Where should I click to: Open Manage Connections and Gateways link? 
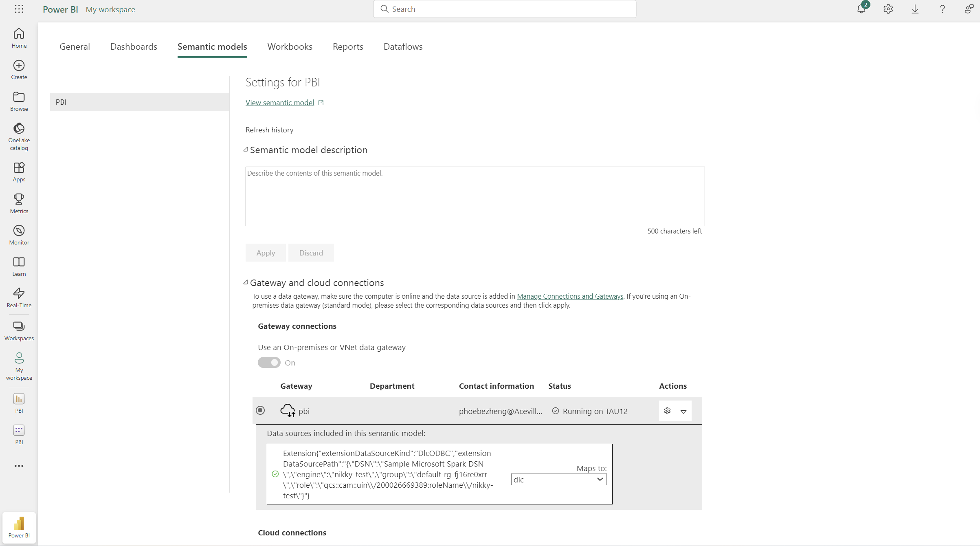coord(570,296)
